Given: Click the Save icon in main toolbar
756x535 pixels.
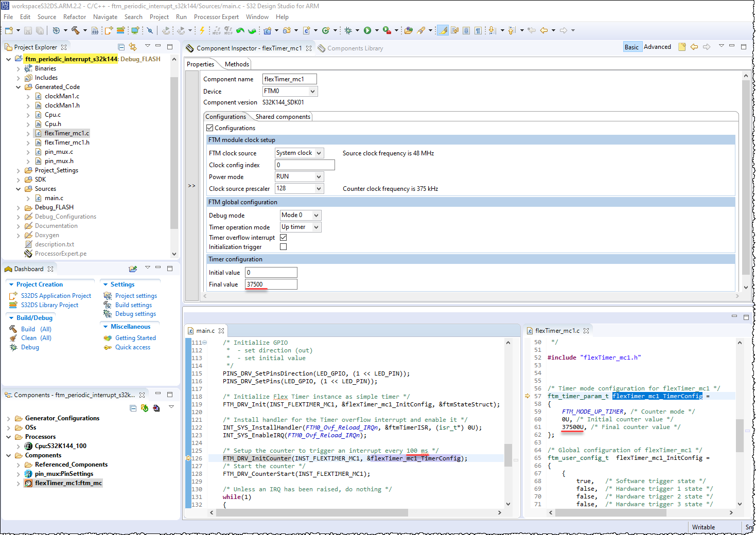Looking at the screenshot, I should (28, 30).
